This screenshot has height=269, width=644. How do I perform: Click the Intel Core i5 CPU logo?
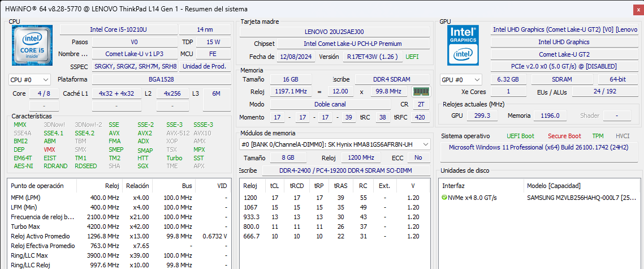coord(32,44)
